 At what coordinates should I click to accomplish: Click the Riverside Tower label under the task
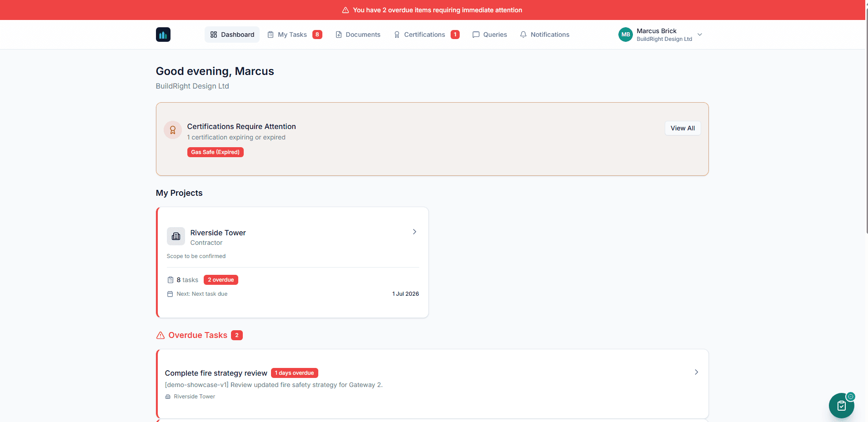195,397
